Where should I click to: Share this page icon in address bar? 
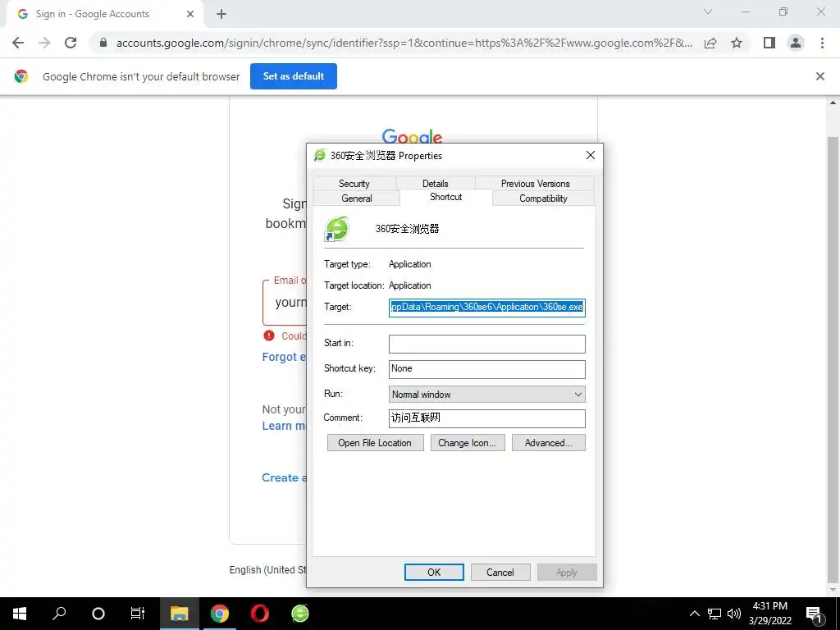[x=710, y=43]
